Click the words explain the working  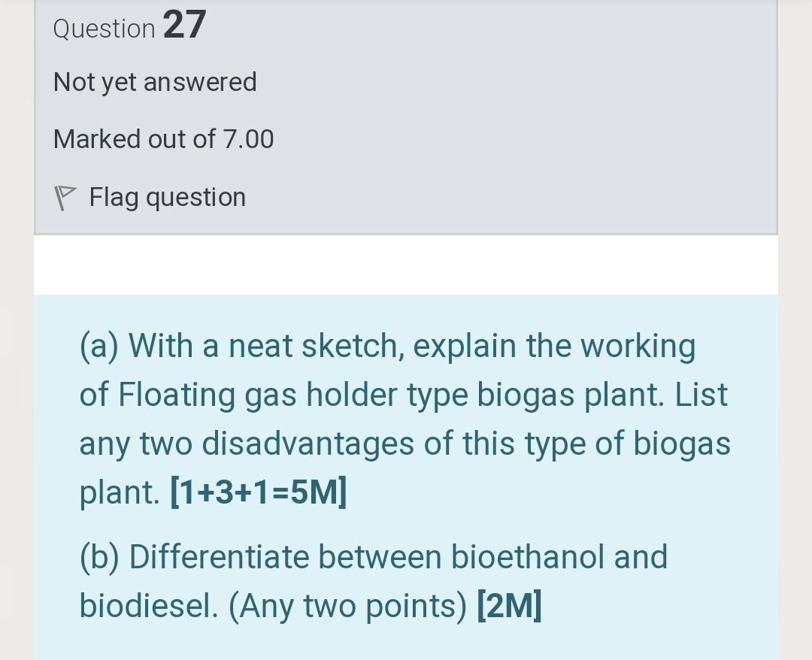[554, 346]
